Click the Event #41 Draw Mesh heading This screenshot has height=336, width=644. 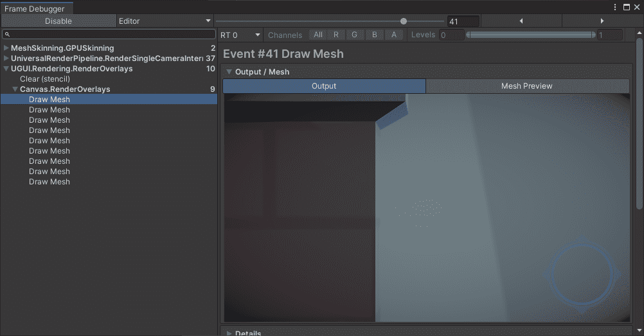[x=283, y=54]
